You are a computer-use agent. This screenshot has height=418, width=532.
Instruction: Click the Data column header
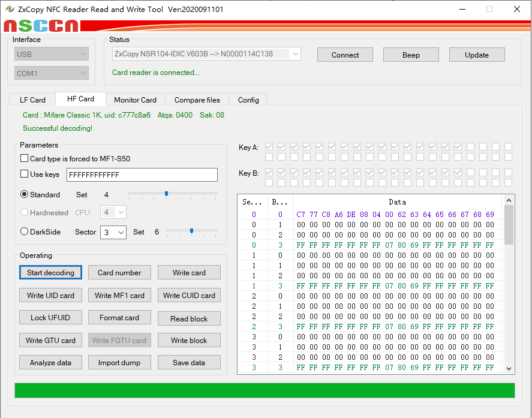click(397, 202)
